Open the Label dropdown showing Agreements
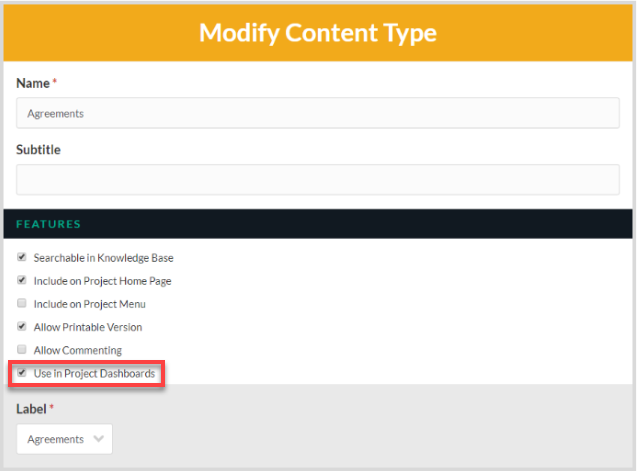This screenshot has width=637, height=471. click(65, 439)
